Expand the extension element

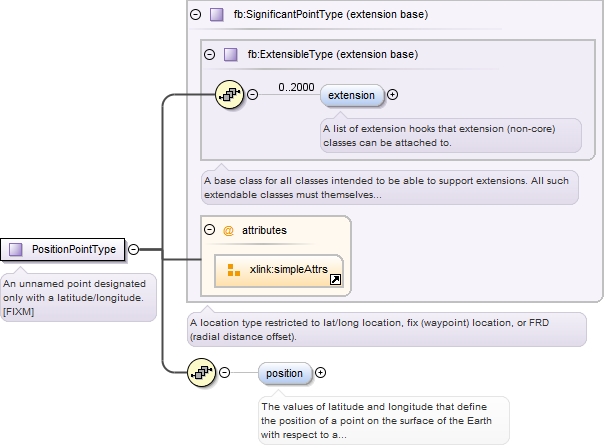(392, 95)
